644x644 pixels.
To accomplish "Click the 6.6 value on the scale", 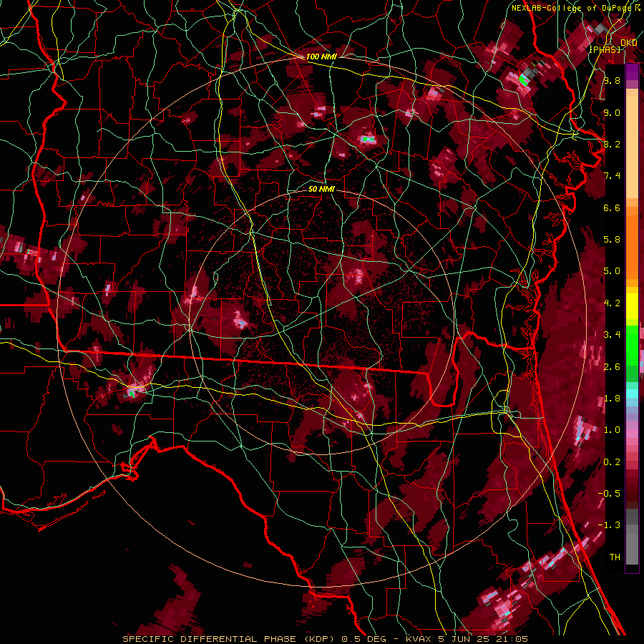I will point(612,208).
